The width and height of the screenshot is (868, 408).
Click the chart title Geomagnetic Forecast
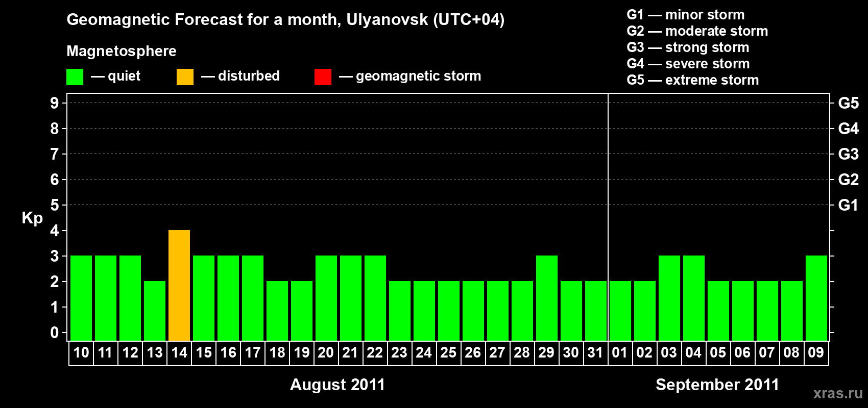(x=285, y=20)
